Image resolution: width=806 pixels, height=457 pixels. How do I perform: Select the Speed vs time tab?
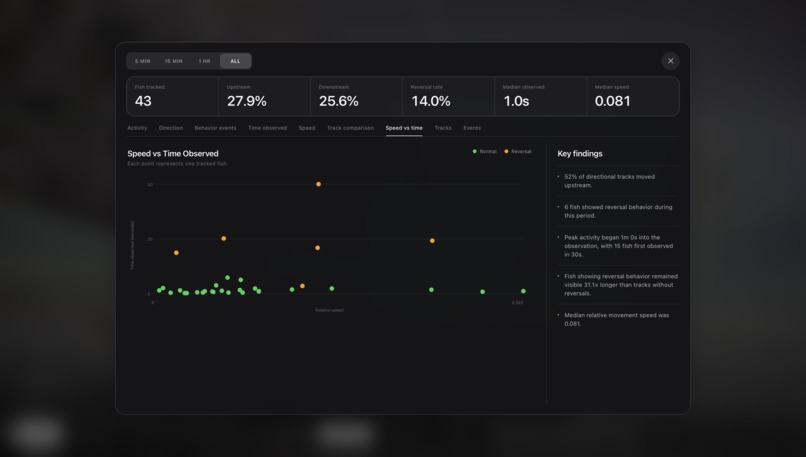point(404,128)
